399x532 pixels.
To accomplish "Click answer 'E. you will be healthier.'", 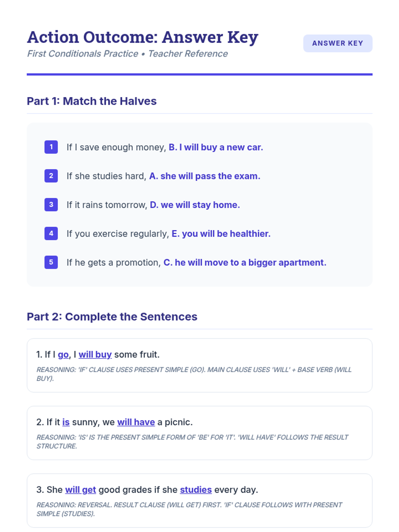I will [221, 234].
